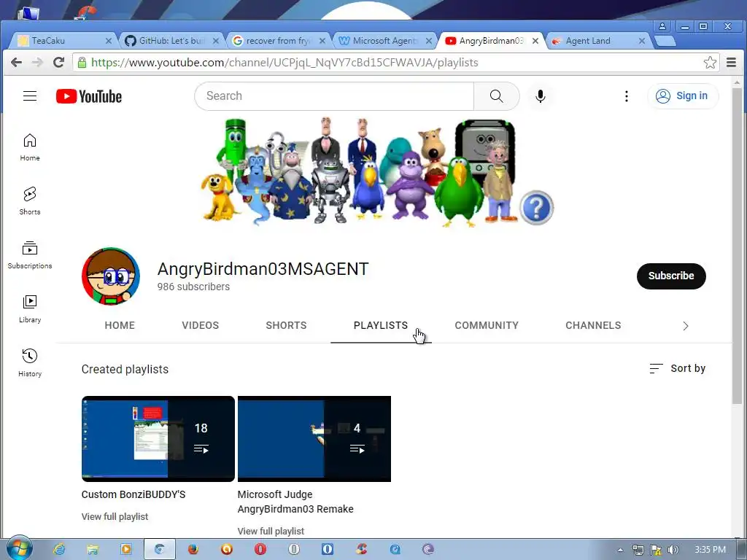
Task: Click the '986 subscribers' text
Action: (x=193, y=287)
